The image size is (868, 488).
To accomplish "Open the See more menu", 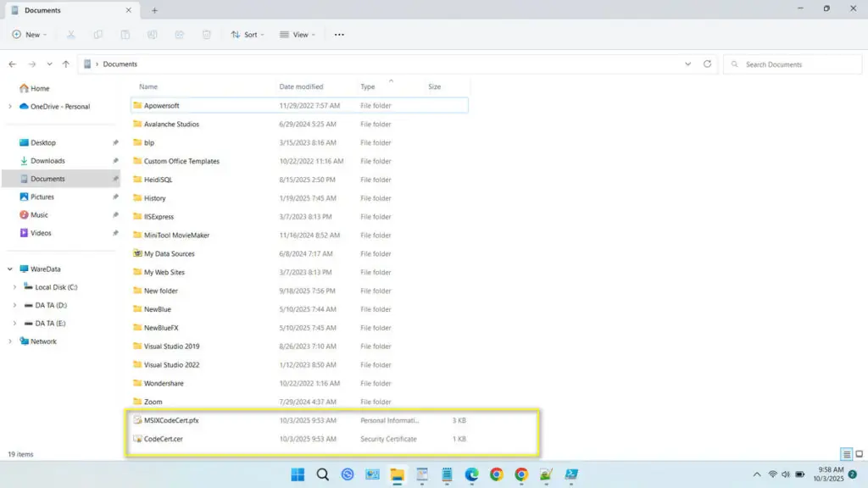I will pos(338,35).
